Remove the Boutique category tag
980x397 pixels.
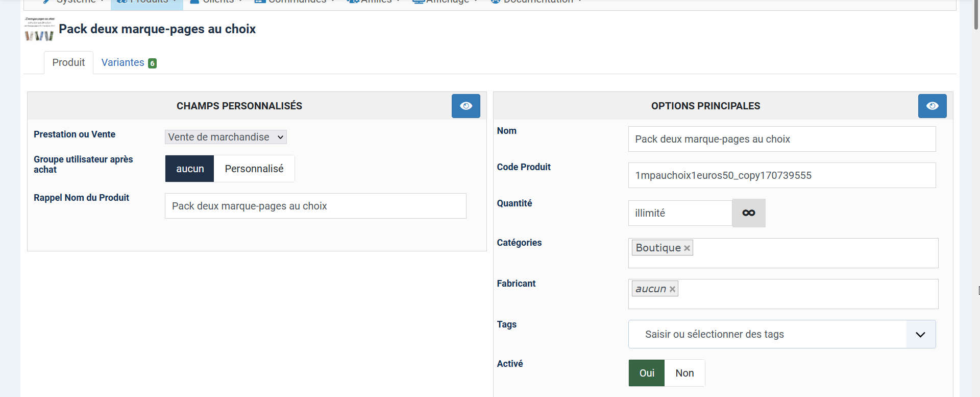pyautogui.click(x=687, y=248)
